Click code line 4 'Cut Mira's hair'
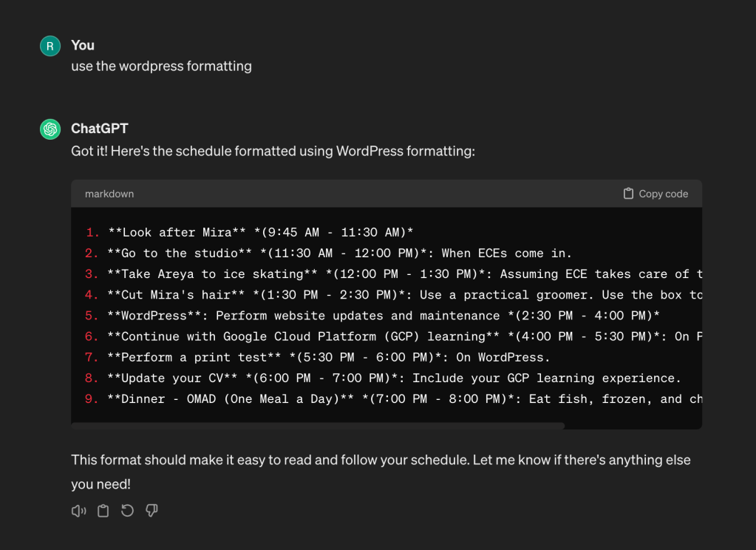 click(393, 295)
